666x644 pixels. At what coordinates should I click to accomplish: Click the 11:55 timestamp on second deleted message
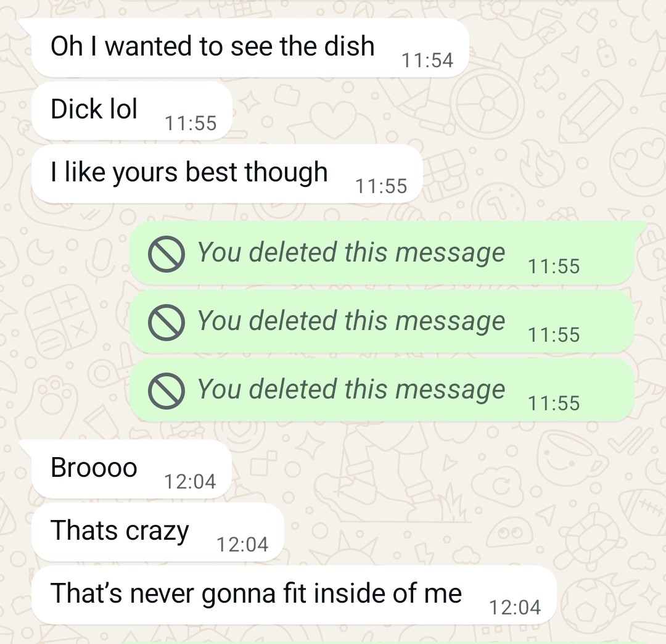[553, 335]
